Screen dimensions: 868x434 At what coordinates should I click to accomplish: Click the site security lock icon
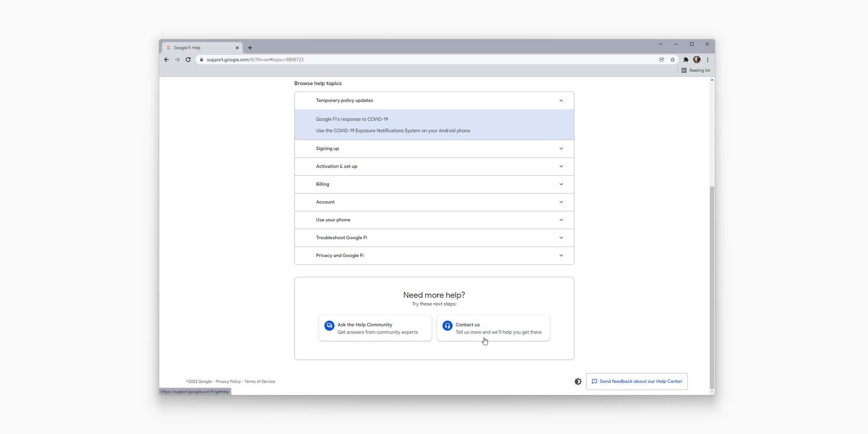click(x=201, y=59)
